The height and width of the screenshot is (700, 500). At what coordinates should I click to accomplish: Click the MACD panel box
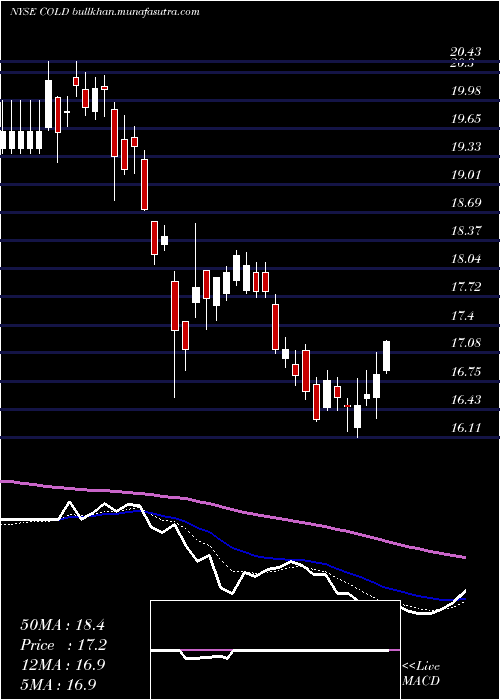point(275,650)
